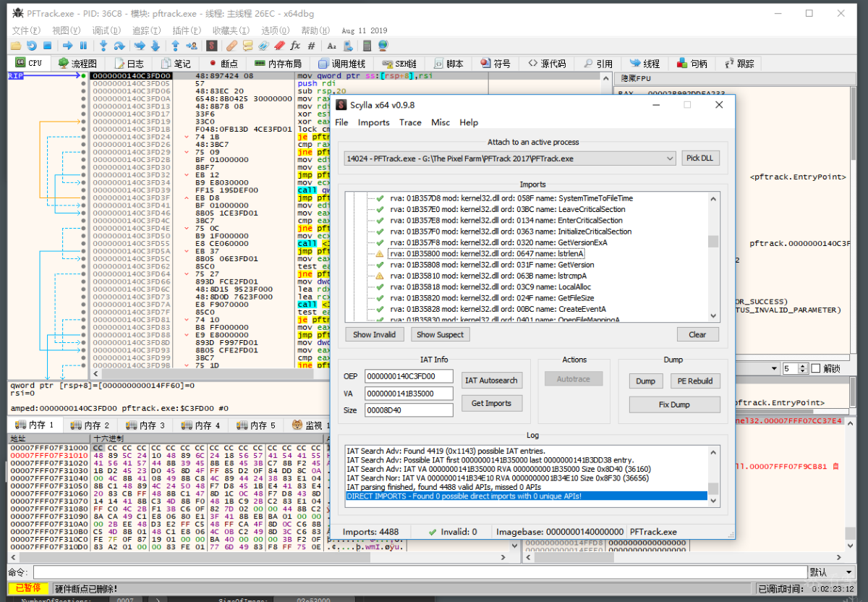Click the Clear imports button
The image size is (868, 602).
coord(697,334)
